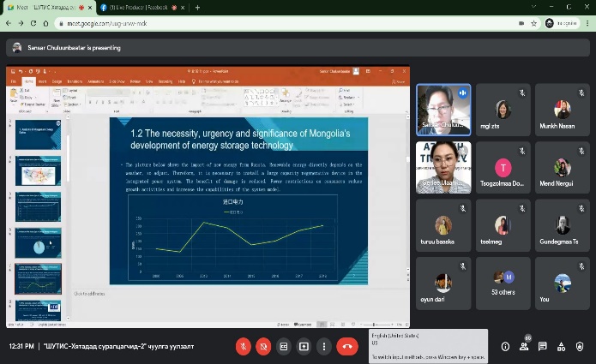Click the Munkh Nasan participant tile
Screen dimensions: 596x364
563,110
